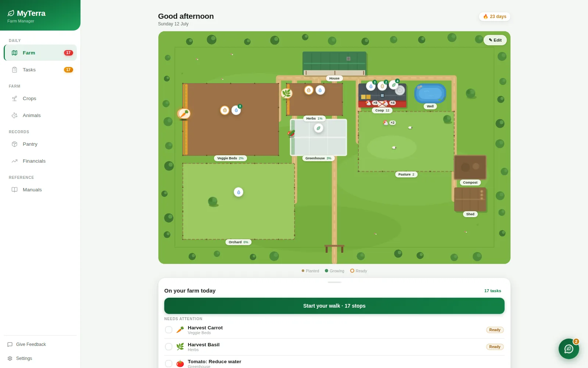The height and width of the screenshot is (368, 588).
Task: Click the orange 17 badge on Tasks
Action: click(x=68, y=70)
